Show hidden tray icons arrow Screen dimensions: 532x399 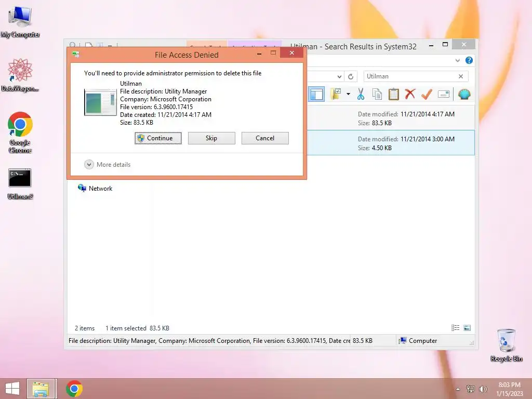click(458, 389)
